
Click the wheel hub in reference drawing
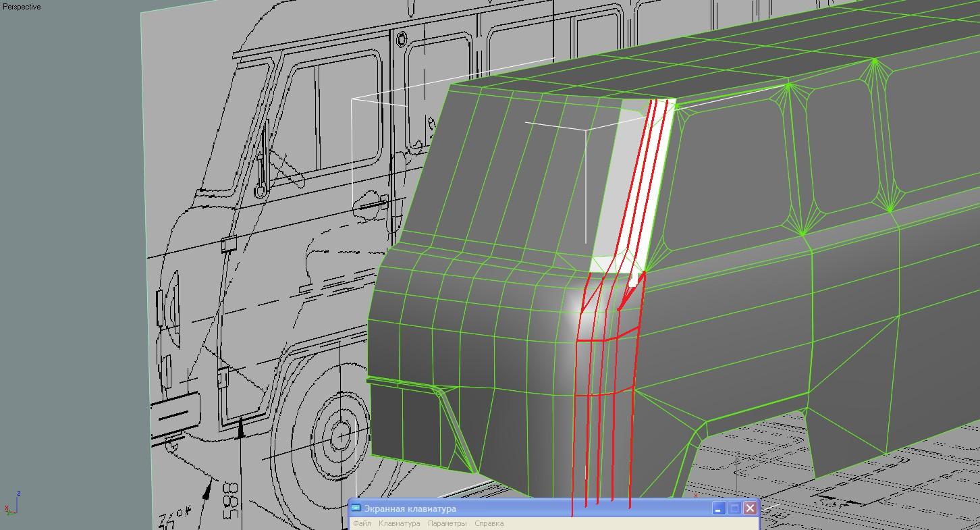342,432
